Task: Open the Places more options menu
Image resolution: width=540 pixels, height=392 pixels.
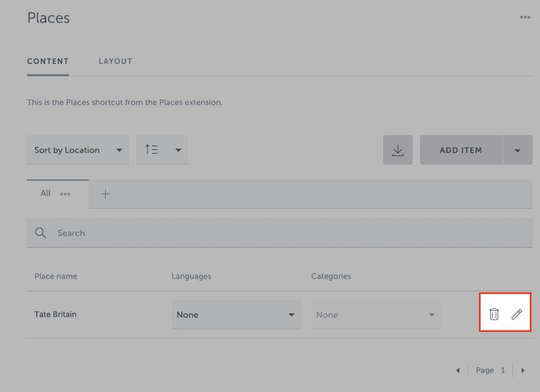Action: 525,17
